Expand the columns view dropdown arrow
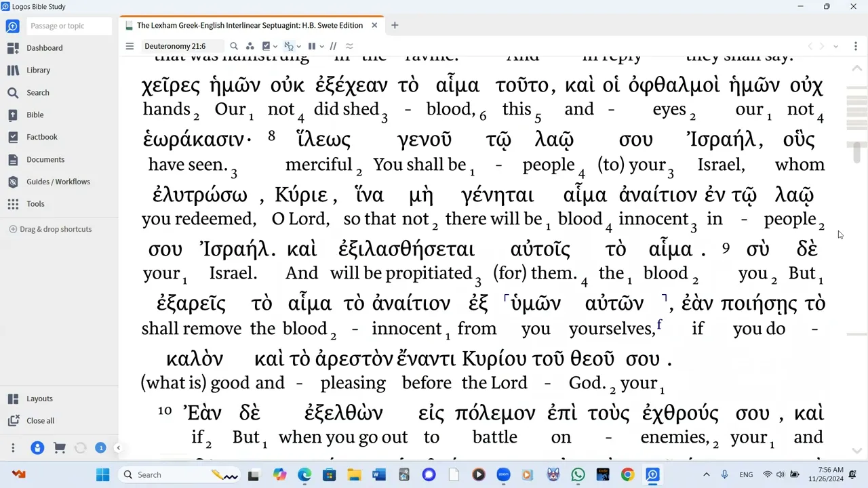The width and height of the screenshot is (868, 488). (321, 47)
